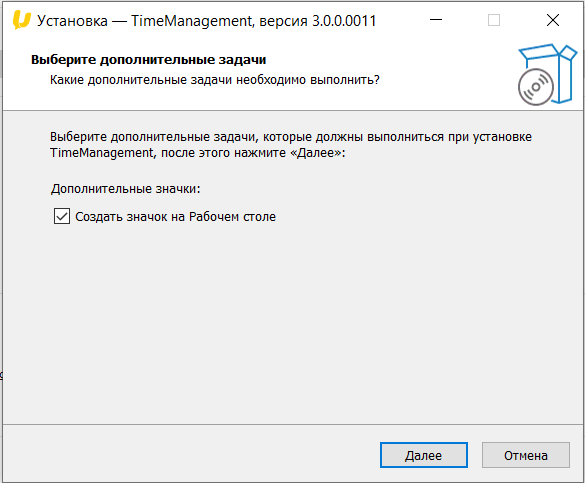Click the instruction text mentioning «Далее»
585x483 pixels.
pos(198,153)
